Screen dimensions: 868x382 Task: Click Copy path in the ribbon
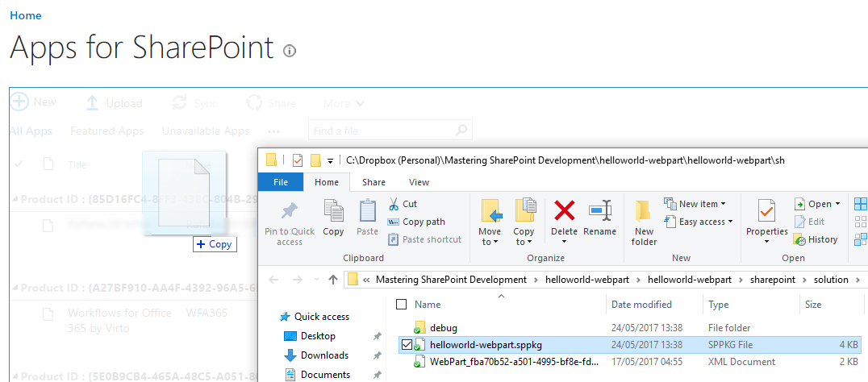(x=416, y=222)
